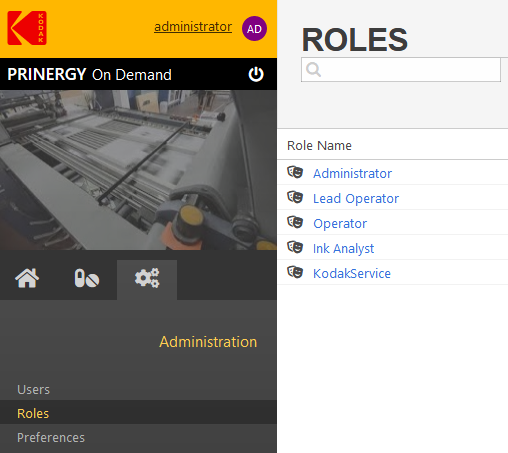Select Users in the Administration menu

[33, 389]
